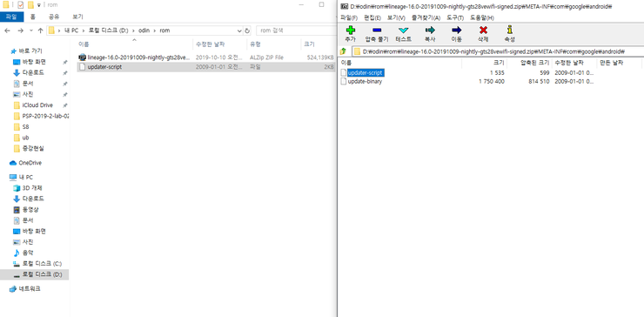This screenshot has width=644, height=317.
Task: Click the rom search box in Explorer
Action: pos(296,30)
